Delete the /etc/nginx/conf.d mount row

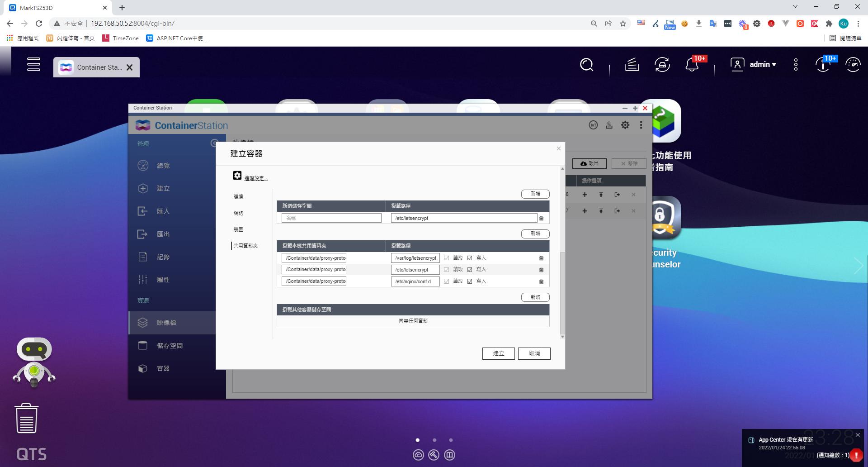pos(541,281)
